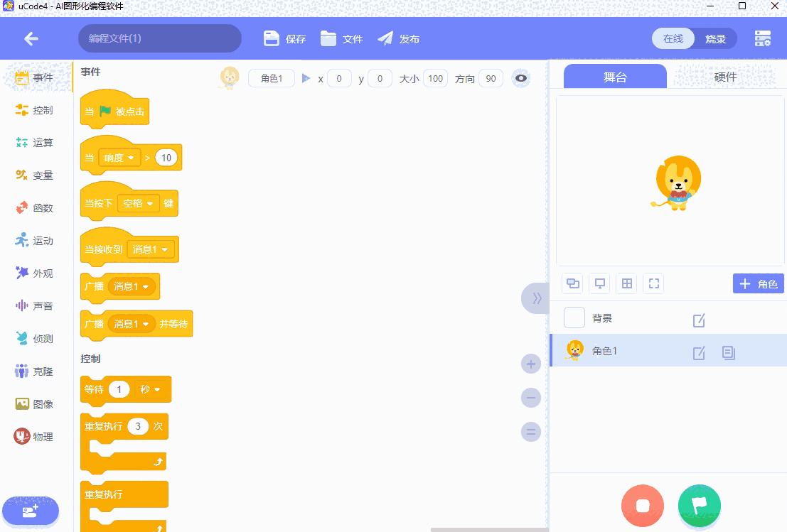787x532 pixels.
Task: Click copy icon for 角色1 sprite
Action: pos(728,353)
